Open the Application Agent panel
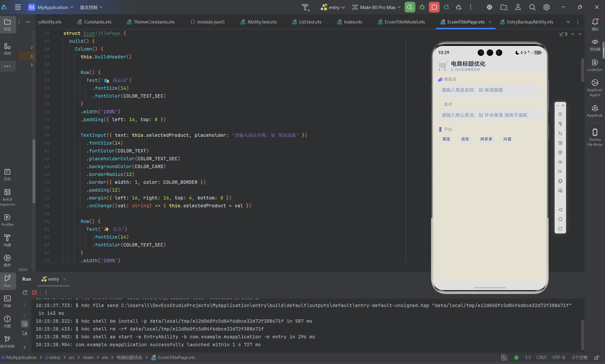Viewport: 605px width, 364px height. pos(595,88)
